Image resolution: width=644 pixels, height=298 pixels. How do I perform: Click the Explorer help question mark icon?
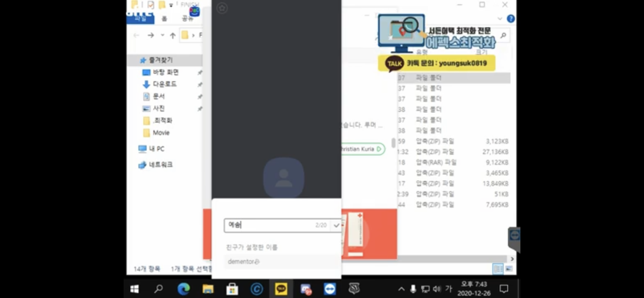pos(510,19)
